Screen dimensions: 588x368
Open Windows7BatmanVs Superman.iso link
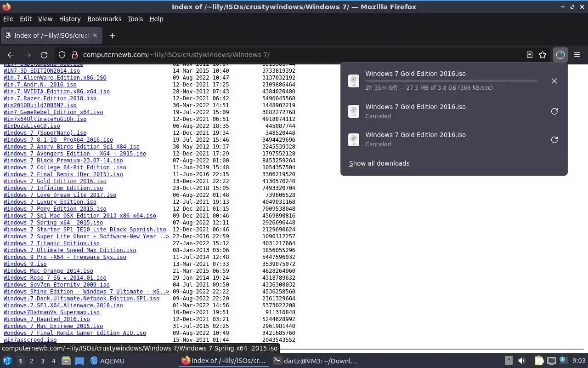point(51,312)
